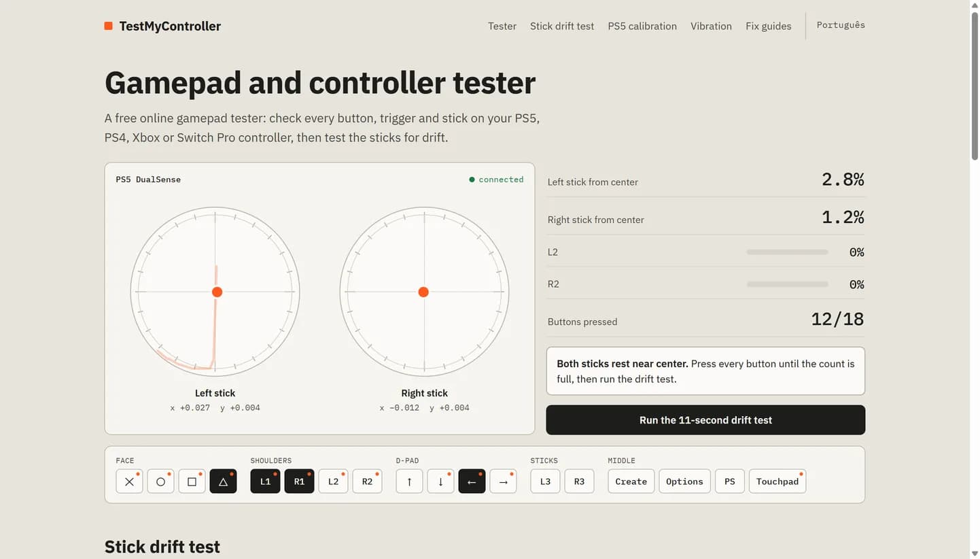
Task: Select the D-pad down arrow chip
Action: [x=440, y=481]
